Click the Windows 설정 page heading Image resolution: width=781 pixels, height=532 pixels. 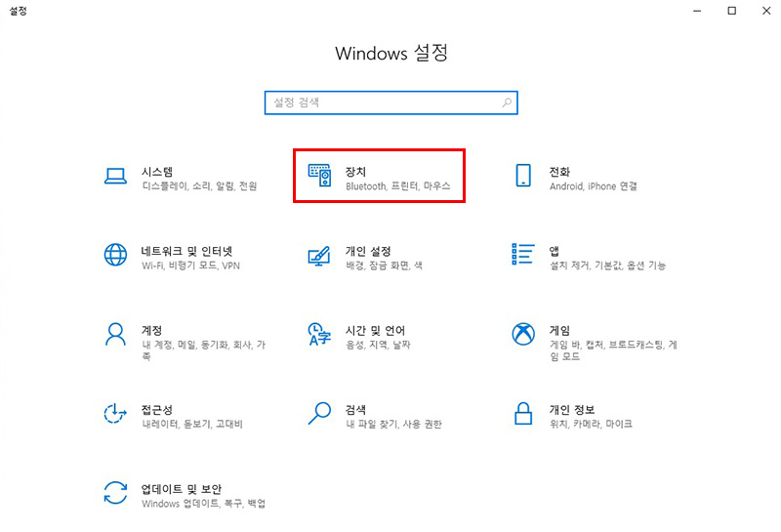pyautogui.click(x=391, y=53)
